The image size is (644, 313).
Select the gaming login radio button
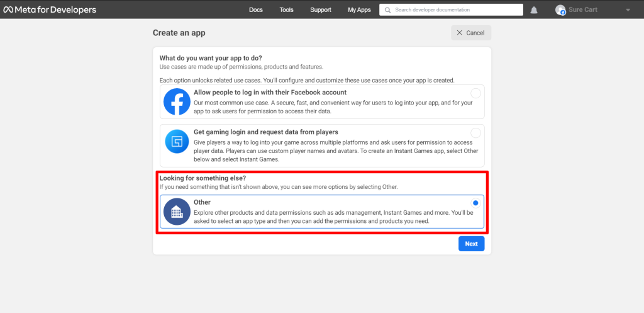[475, 133]
